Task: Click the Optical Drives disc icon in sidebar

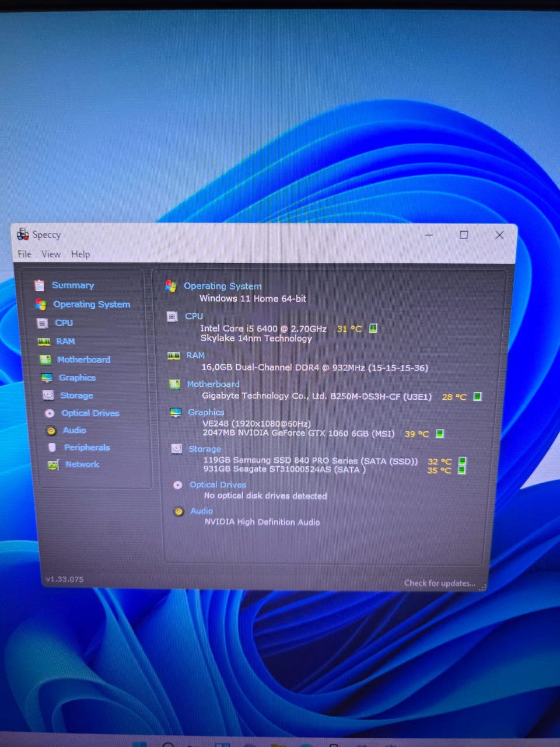Action: [50, 413]
